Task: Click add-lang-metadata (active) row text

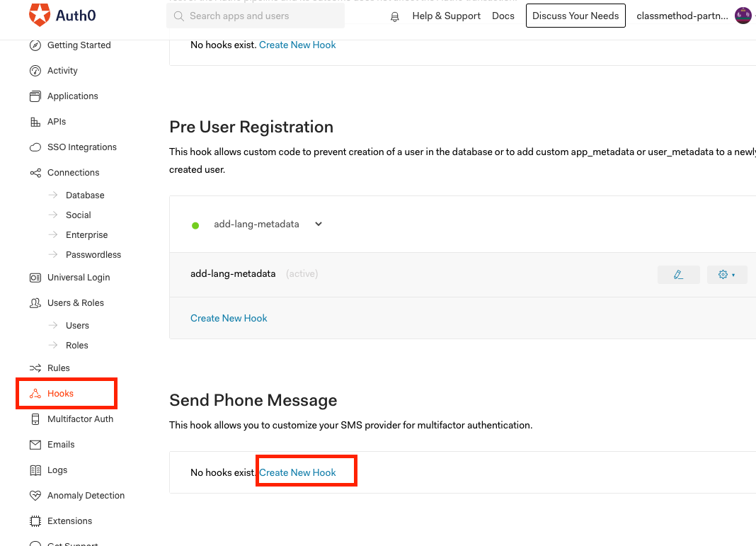Action: pos(254,274)
